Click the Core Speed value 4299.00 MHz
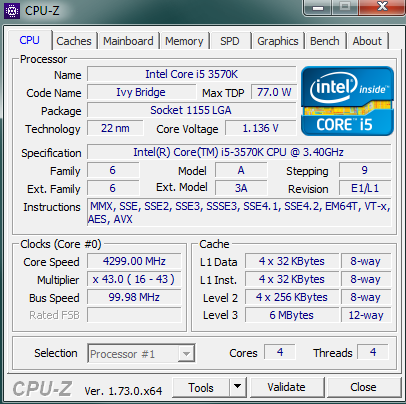 pyautogui.click(x=134, y=261)
